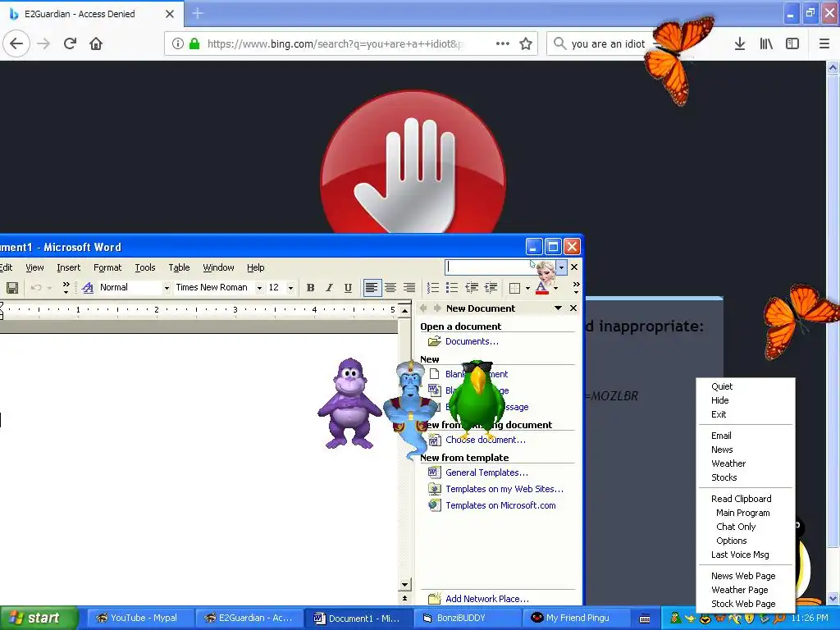Select Weather Page in context menu
Image resolution: width=840 pixels, height=630 pixels.
click(739, 590)
